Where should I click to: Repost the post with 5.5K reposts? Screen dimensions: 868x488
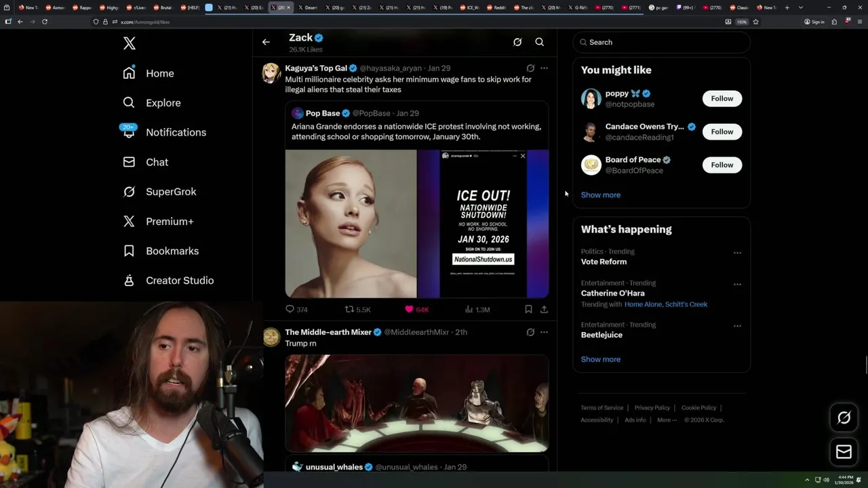357,309
